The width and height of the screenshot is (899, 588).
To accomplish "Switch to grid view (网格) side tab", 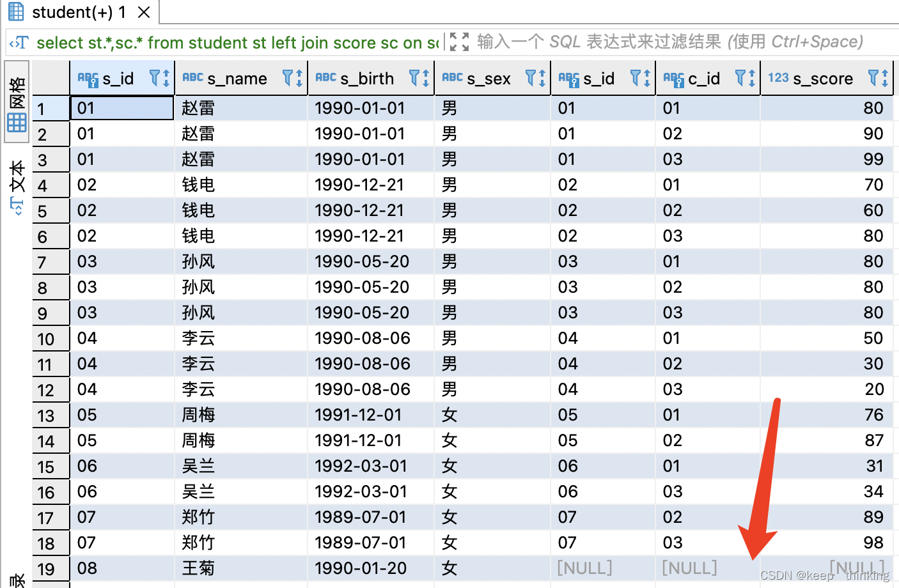I will (x=17, y=102).
